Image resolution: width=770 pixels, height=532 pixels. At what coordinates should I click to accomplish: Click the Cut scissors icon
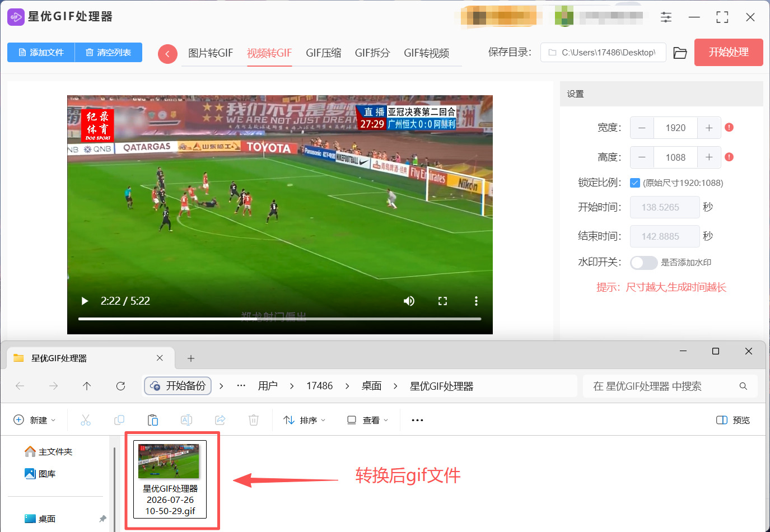[86, 420]
